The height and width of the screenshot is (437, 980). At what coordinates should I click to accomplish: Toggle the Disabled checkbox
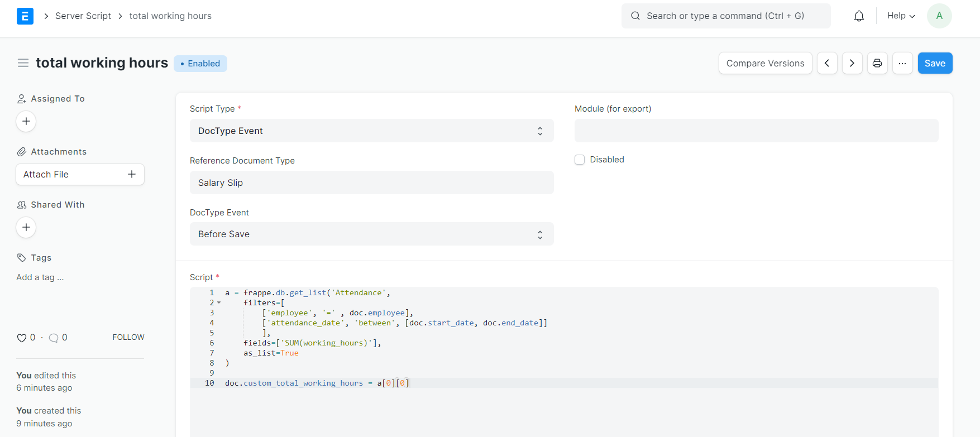(x=580, y=160)
